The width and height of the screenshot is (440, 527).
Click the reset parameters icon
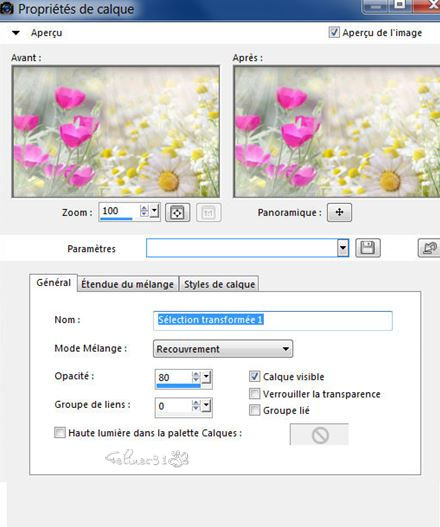point(430,248)
